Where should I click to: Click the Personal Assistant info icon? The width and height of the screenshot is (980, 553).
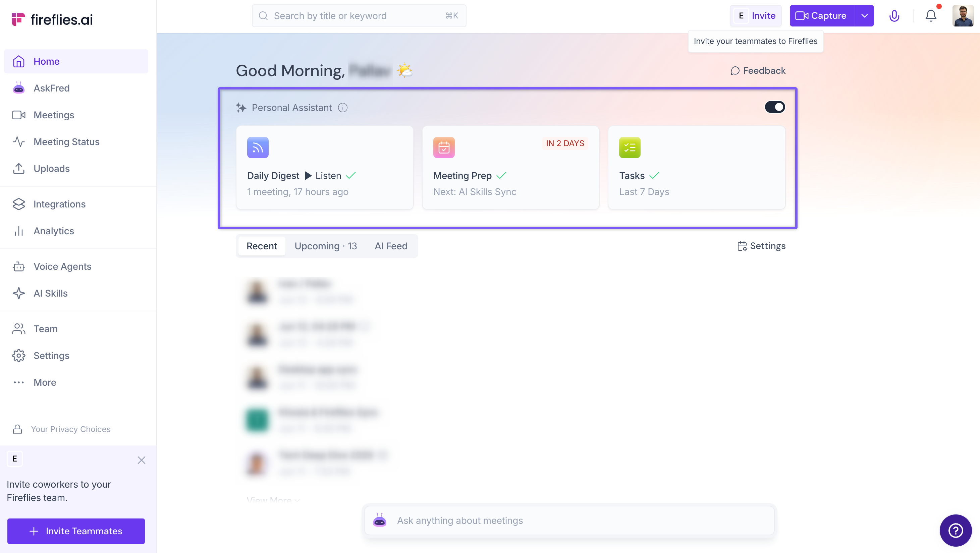pos(342,108)
